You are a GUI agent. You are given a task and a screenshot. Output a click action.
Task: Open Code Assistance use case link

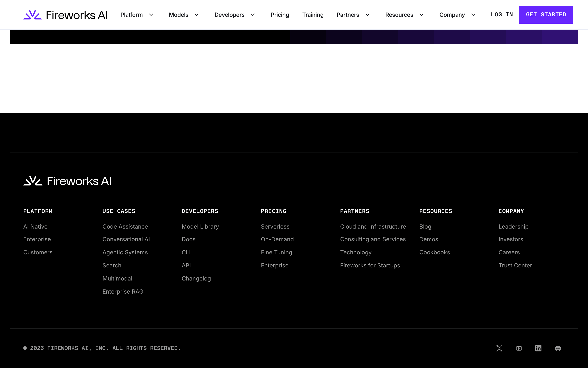[125, 227]
